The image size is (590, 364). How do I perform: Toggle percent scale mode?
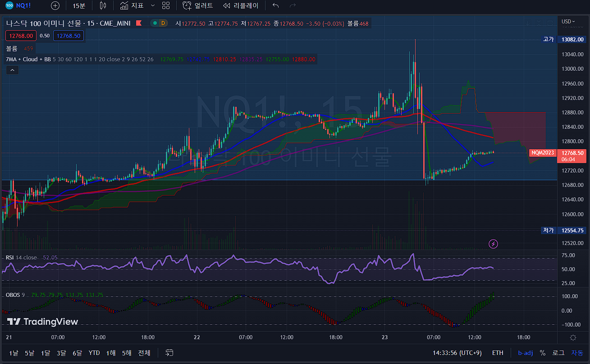pyautogui.click(x=542, y=353)
